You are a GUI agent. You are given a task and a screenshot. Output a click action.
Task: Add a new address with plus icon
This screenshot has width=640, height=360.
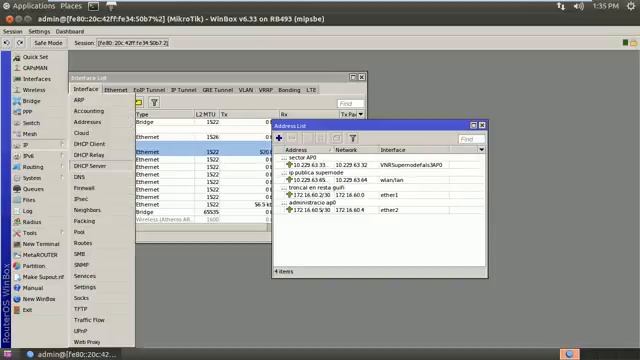click(x=279, y=138)
